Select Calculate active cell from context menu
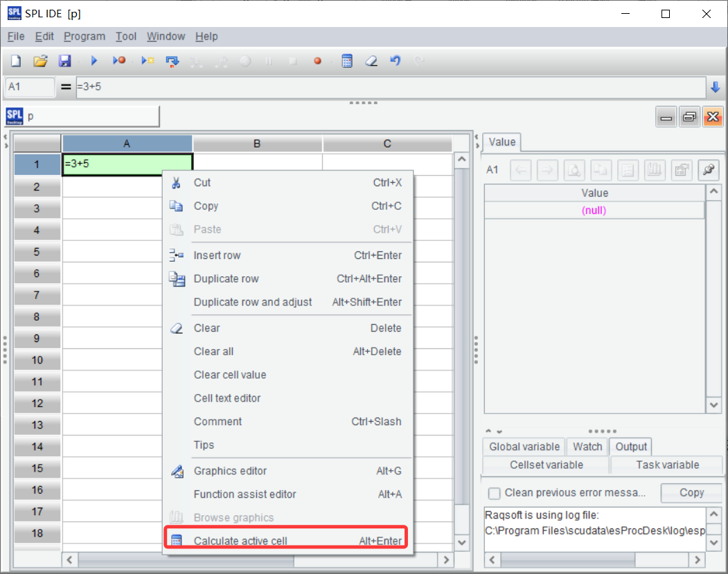The height and width of the screenshot is (574, 728). (287, 541)
